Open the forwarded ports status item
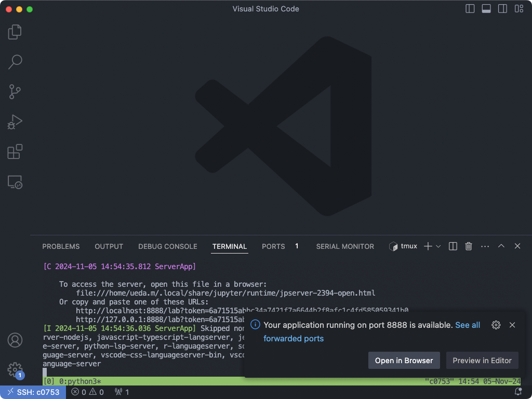The height and width of the screenshot is (399, 532). pyautogui.click(x=122, y=392)
